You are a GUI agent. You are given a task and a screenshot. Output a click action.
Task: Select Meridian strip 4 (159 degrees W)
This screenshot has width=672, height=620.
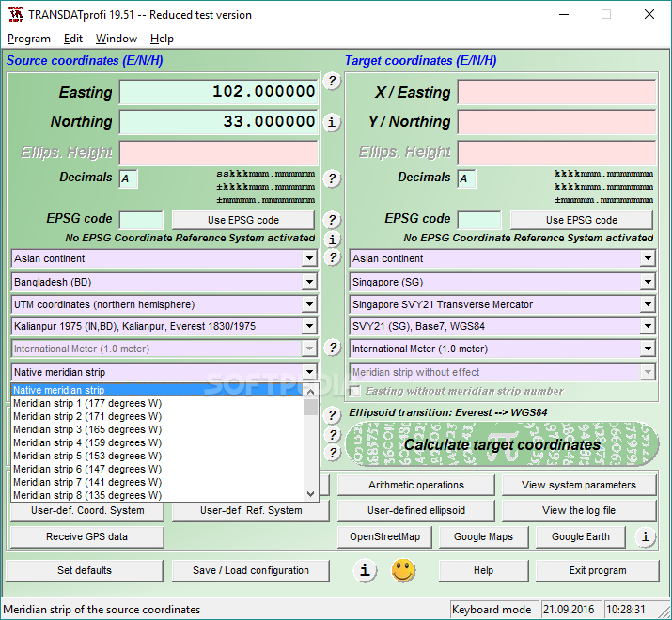[x=157, y=442]
